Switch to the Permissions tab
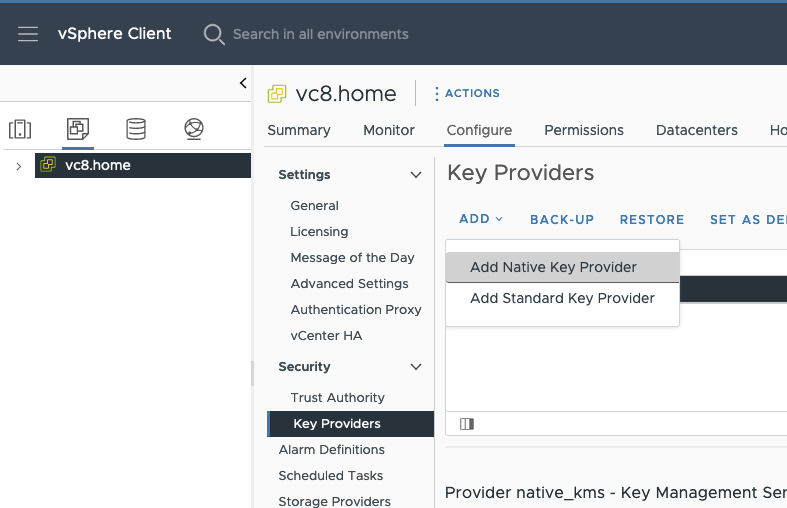 click(x=584, y=130)
